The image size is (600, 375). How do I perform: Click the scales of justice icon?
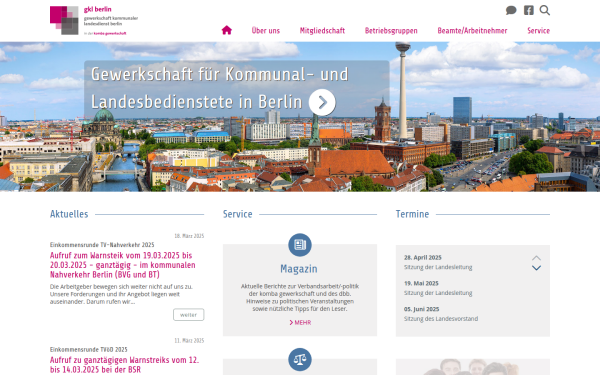point(300,360)
